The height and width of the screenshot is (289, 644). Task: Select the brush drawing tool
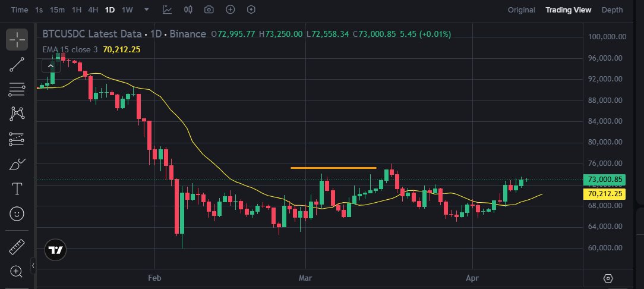click(17, 164)
